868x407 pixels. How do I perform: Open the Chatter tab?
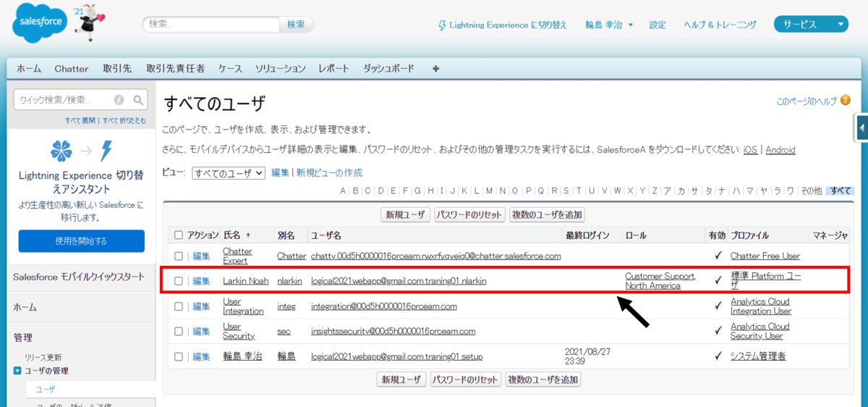pos(72,69)
